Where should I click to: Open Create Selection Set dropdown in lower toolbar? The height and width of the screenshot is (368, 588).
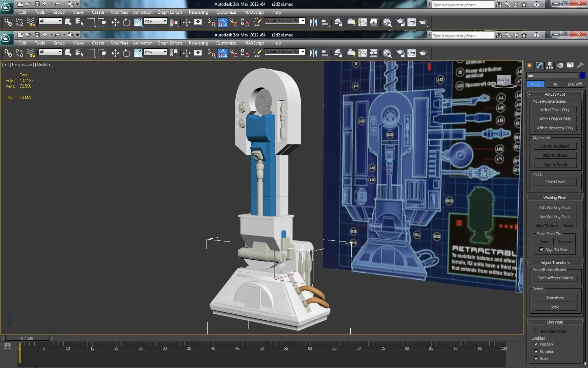click(285, 52)
